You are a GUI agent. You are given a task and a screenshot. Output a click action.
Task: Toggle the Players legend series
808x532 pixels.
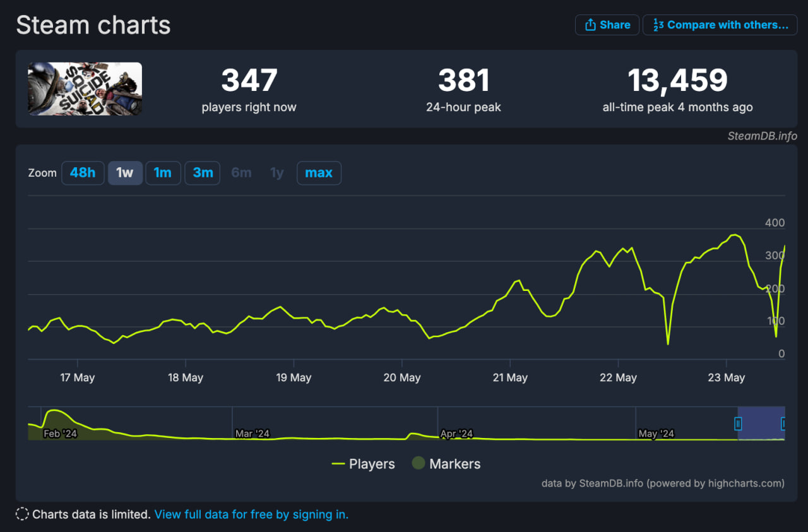[x=363, y=464]
